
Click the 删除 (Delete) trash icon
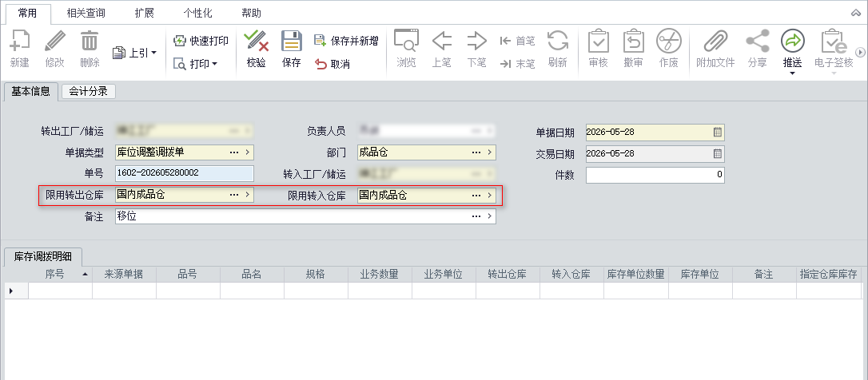click(x=90, y=41)
